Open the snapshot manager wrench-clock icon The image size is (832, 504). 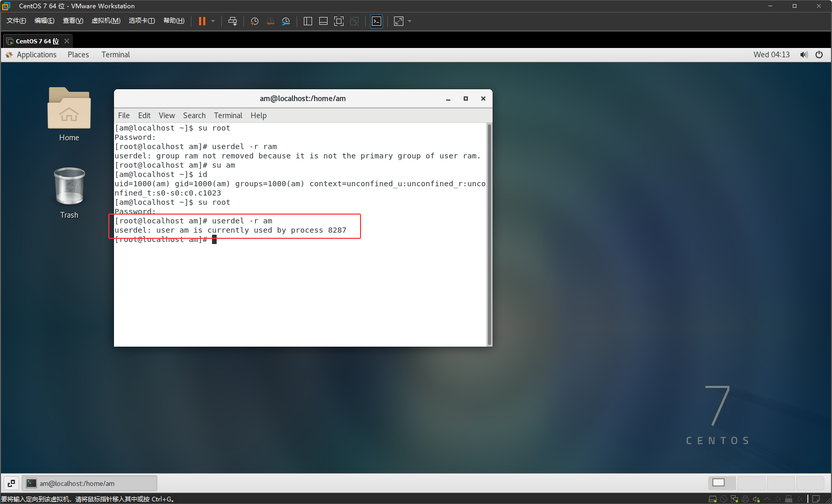pyautogui.click(x=286, y=21)
